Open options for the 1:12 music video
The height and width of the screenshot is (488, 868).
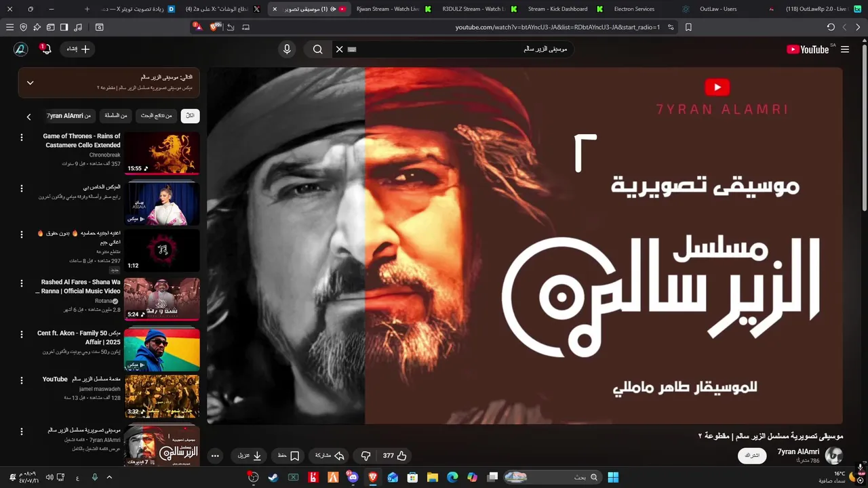coord(21,234)
